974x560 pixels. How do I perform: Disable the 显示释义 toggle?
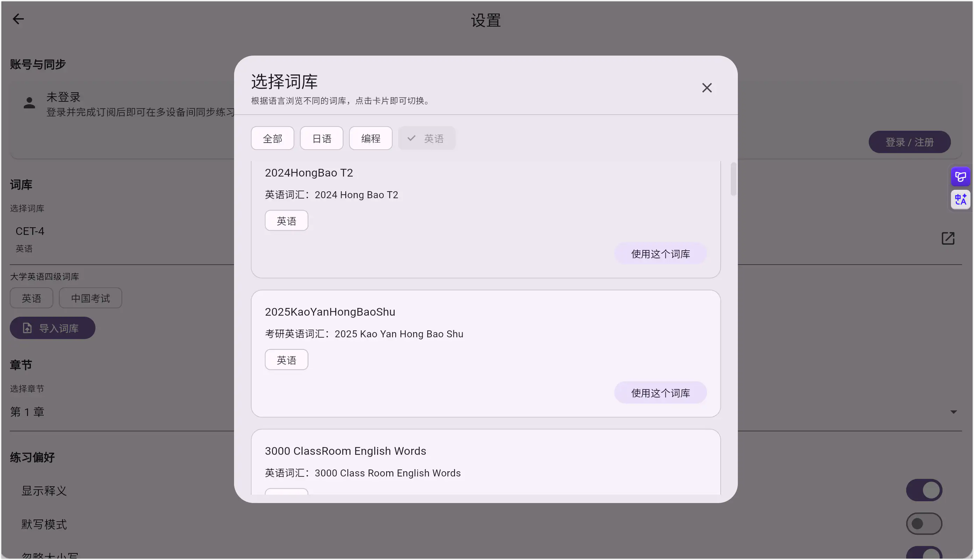tap(924, 490)
